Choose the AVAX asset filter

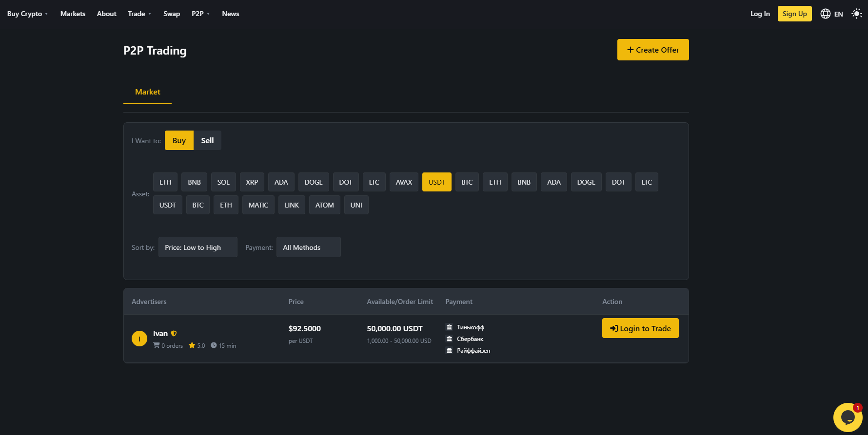coord(404,182)
